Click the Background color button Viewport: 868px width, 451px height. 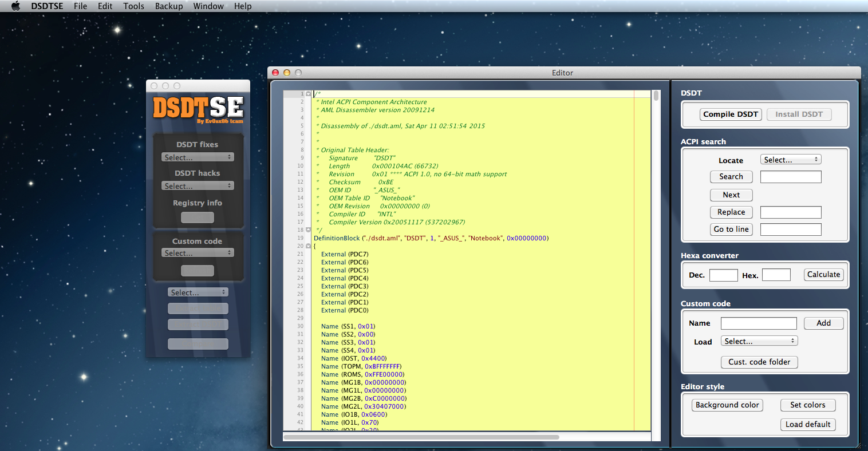727,405
